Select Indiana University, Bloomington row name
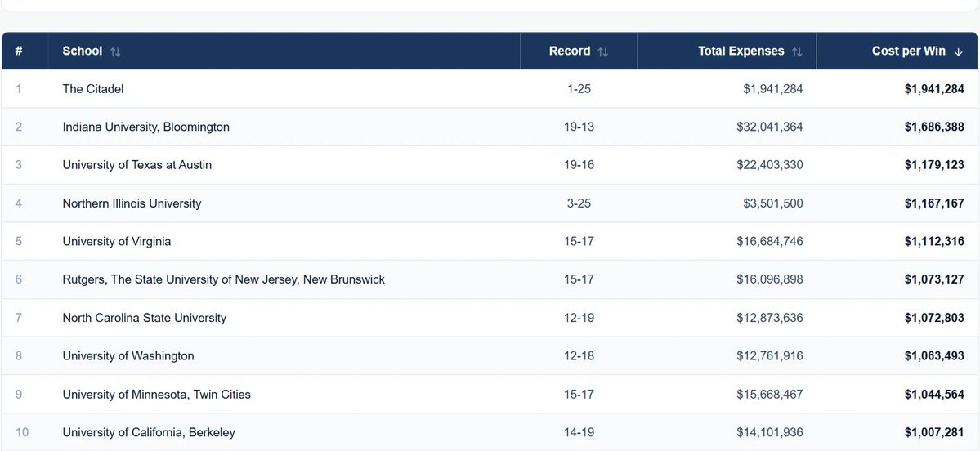The width and height of the screenshot is (980, 451). (x=145, y=127)
